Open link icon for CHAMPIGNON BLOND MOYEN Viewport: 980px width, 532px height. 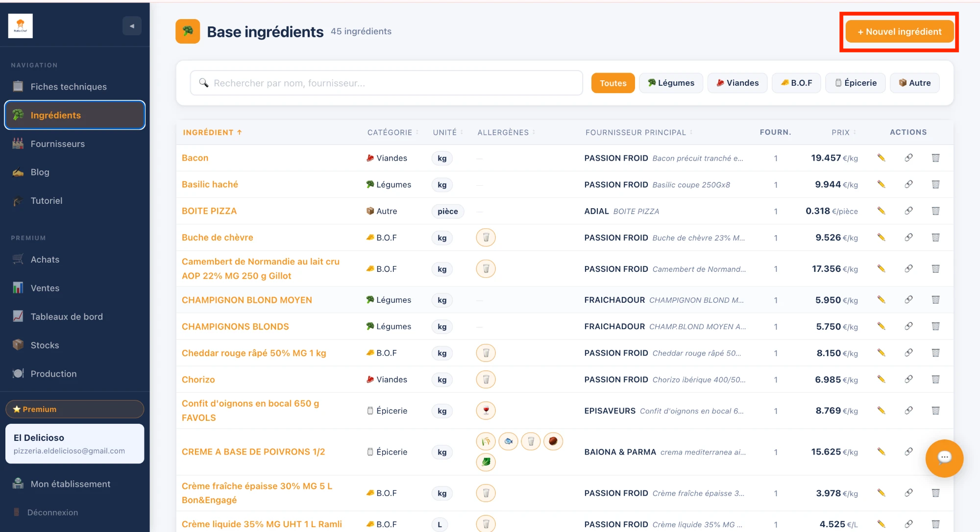[908, 299]
